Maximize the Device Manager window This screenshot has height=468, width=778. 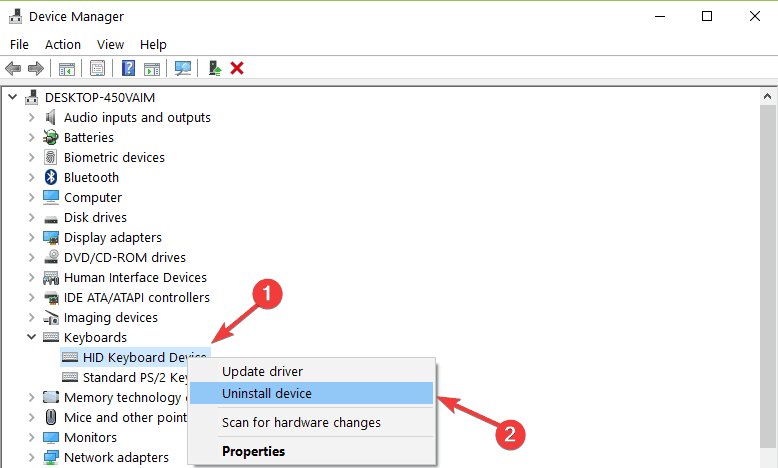click(x=707, y=16)
